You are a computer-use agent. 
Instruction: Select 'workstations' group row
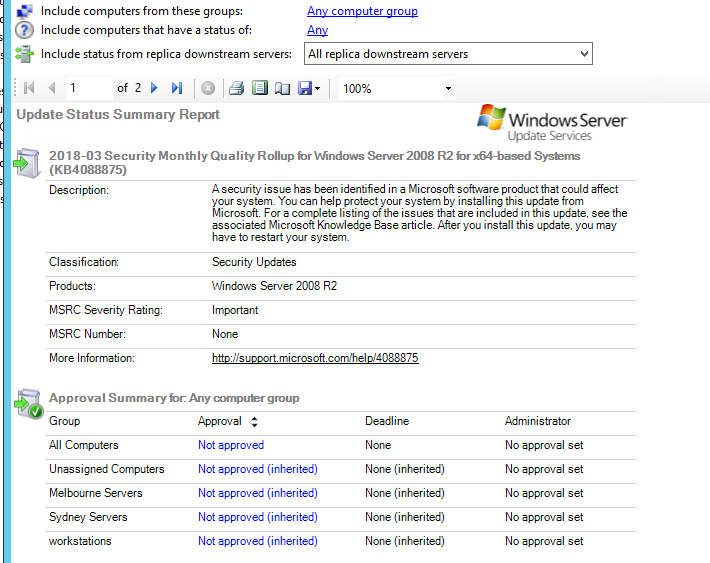click(x=80, y=541)
